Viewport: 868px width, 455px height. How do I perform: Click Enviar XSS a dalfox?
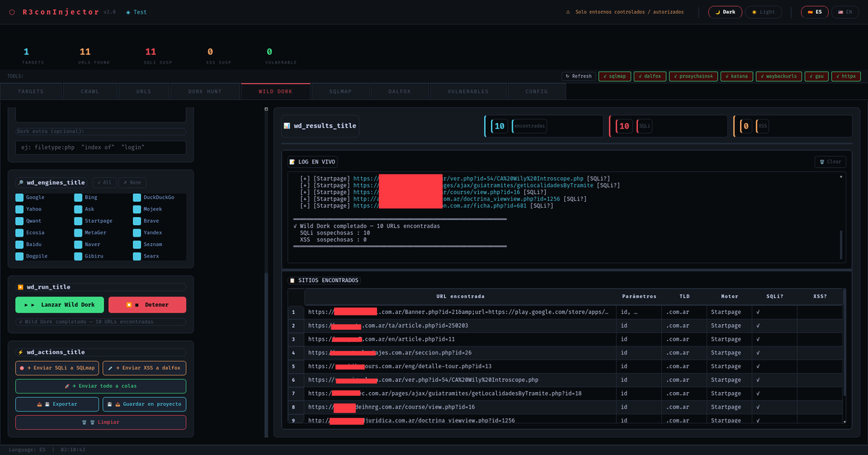144,367
